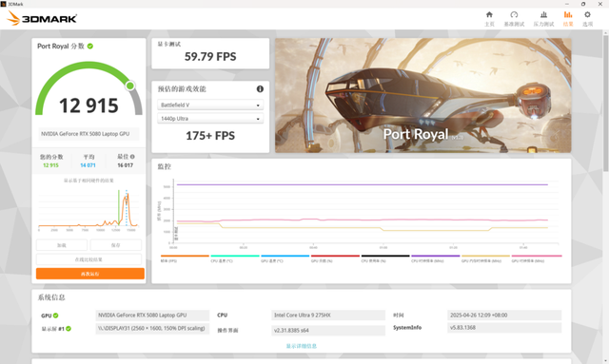Open the Options gear icon
The height and width of the screenshot is (364, 609).
[587, 15]
